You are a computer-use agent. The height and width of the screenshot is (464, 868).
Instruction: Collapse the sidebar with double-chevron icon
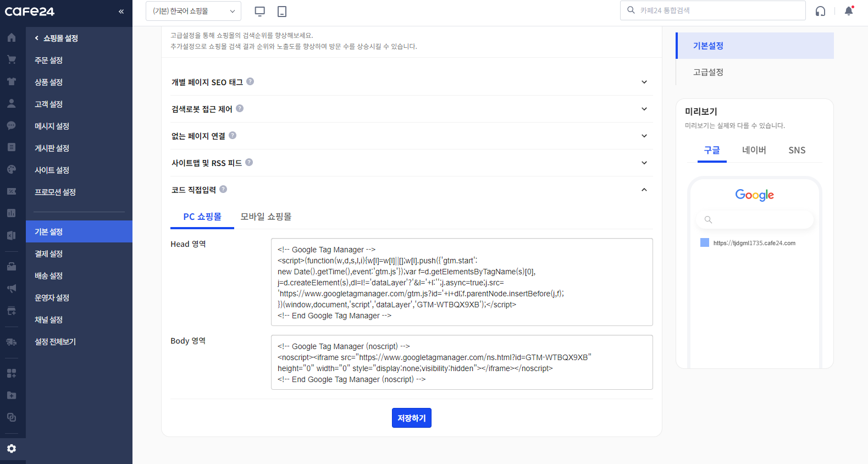(x=121, y=11)
